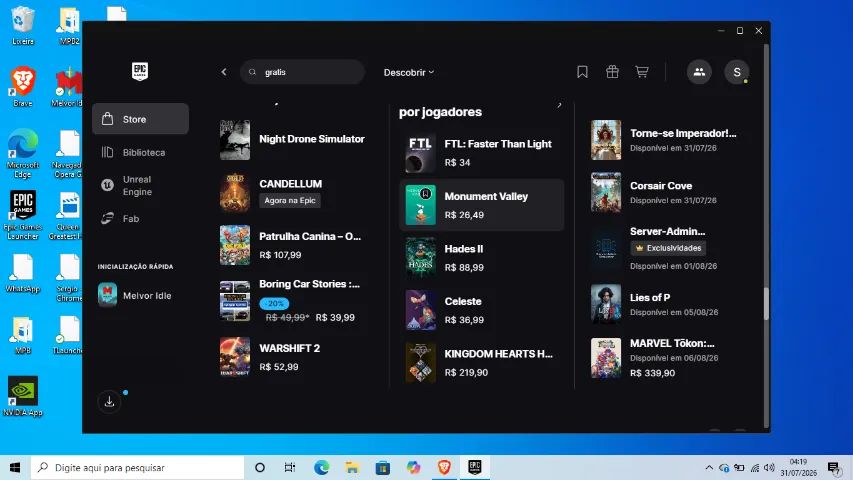853x480 pixels.
Task: Open Night Drone Simulator thumbnail
Action: pyautogui.click(x=234, y=140)
